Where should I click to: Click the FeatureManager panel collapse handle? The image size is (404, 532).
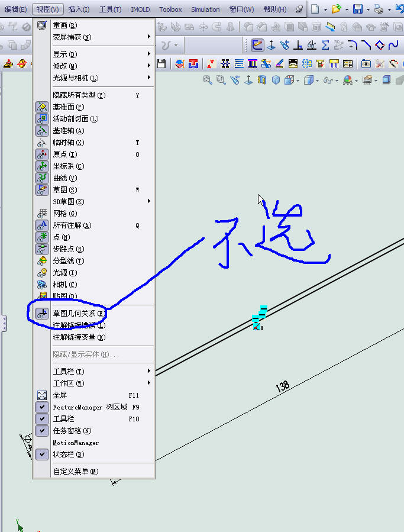(x=4, y=323)
